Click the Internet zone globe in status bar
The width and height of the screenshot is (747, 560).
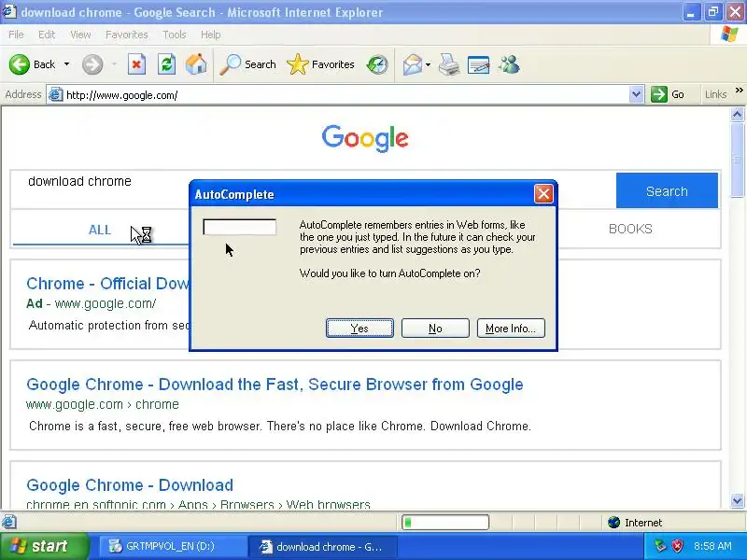pyautogui.click(x=613, y=523)
